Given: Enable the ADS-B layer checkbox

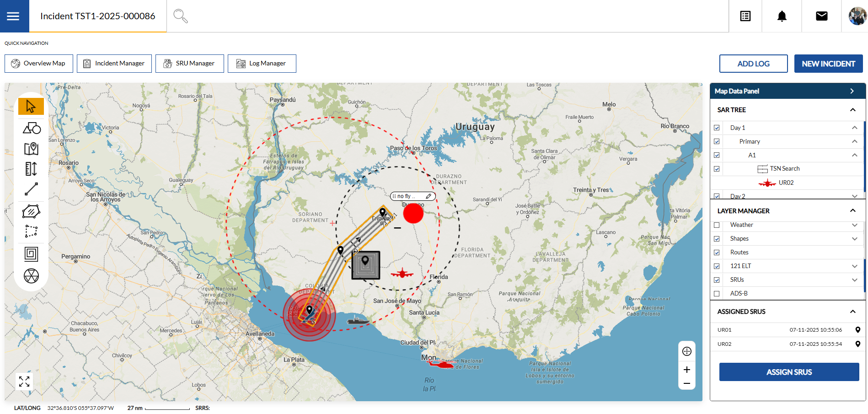Looking at the screenshot, I should click(717, 294).
